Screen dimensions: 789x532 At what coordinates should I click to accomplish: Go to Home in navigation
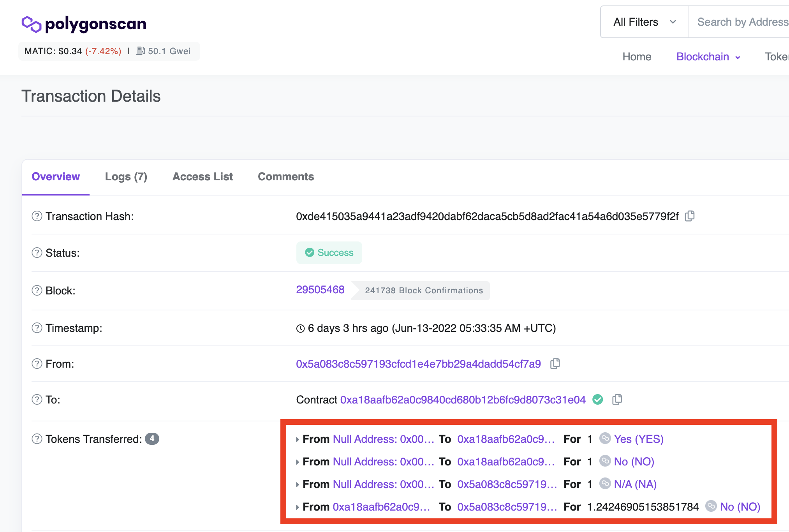[637, 57]
